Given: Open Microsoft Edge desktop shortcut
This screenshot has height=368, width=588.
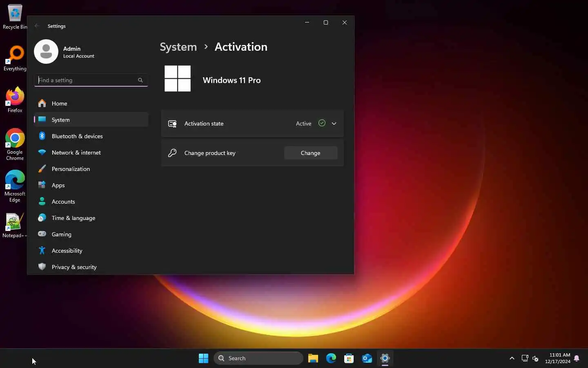Looking at the screenshot, I should click(15, 186).
